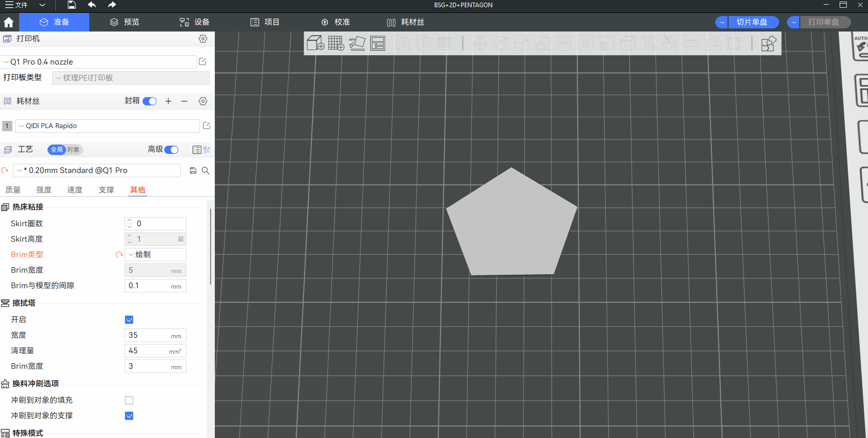This screenshot has width=868, height=438.
Task: Open the QIDI PLA Rapido filament dropdown
Action: pos(107,126)
